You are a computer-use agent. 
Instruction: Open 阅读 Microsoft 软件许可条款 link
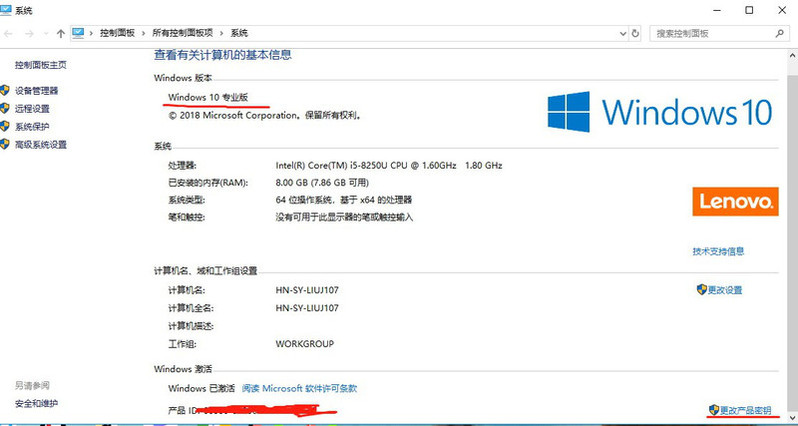[299, 388]
